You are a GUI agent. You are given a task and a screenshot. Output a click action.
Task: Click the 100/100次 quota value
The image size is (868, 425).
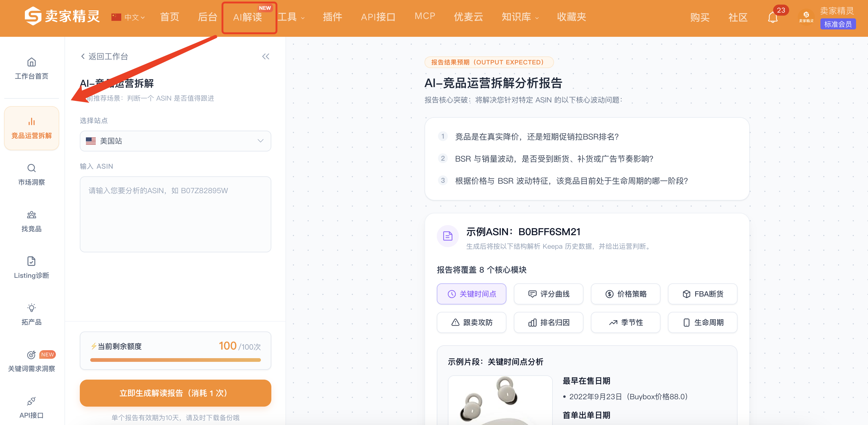click(240, 346)
